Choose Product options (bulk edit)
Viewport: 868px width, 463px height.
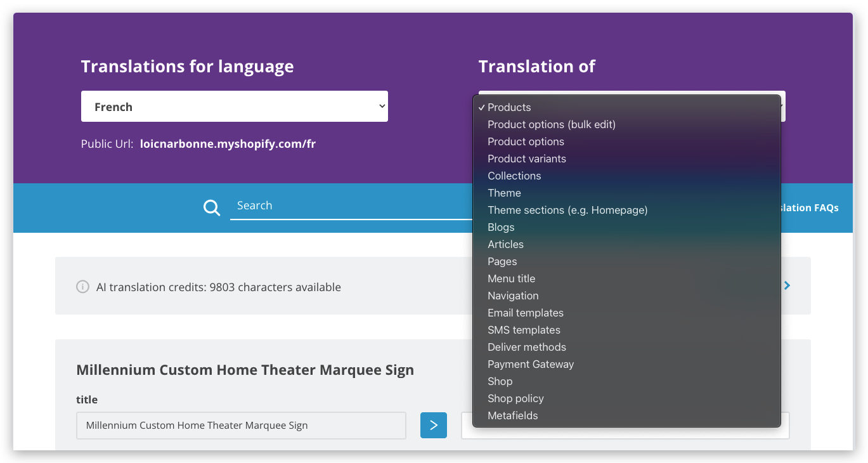(x=551, y=124)
